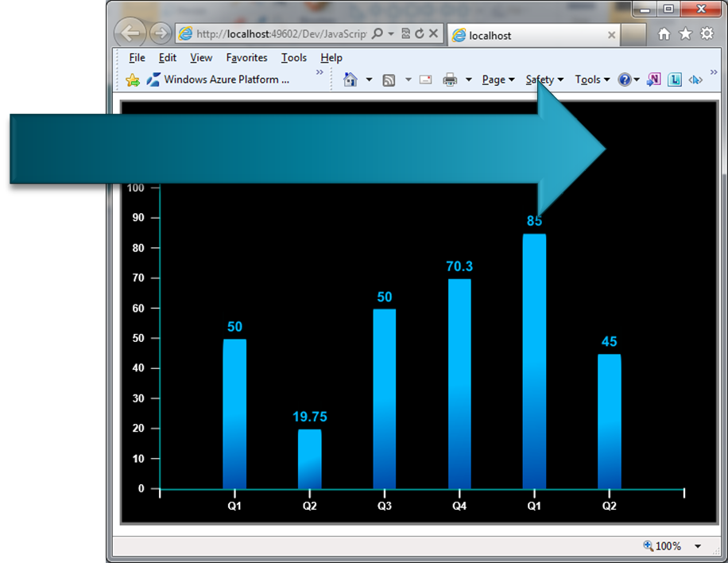The image size is (728, 563).
Task: Click the 70.3 value label
Action: click(459, 266)
